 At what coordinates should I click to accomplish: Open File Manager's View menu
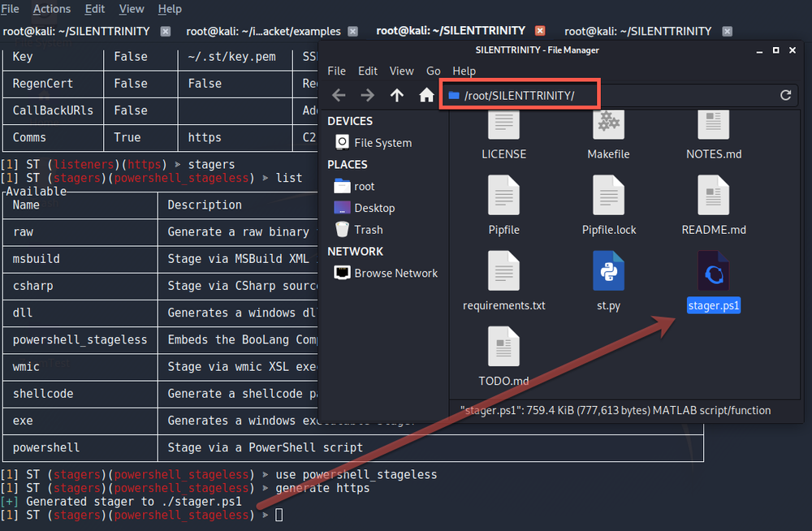[401, 71]
